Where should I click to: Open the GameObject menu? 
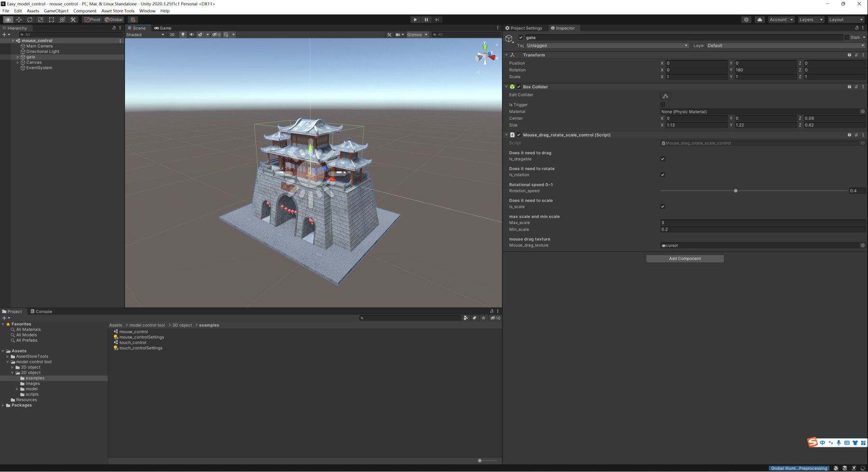(x=56, y=11)
